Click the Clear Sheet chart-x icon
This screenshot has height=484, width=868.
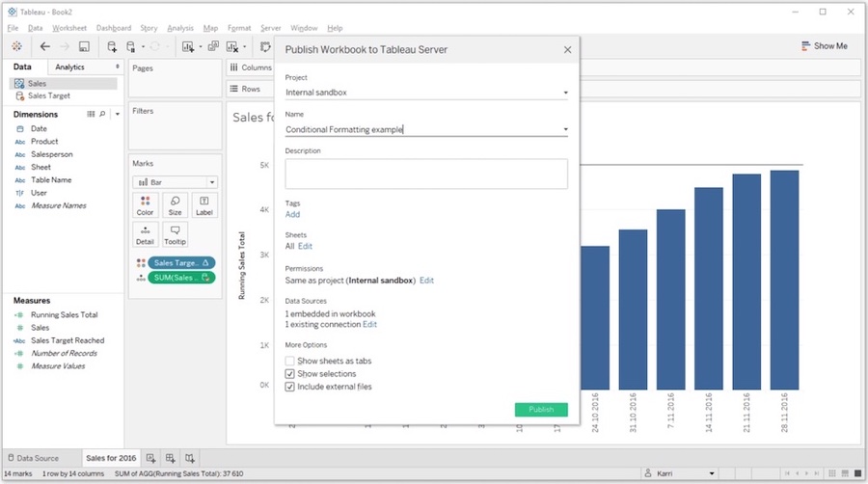pyautogui.click(x=232, y=46)
